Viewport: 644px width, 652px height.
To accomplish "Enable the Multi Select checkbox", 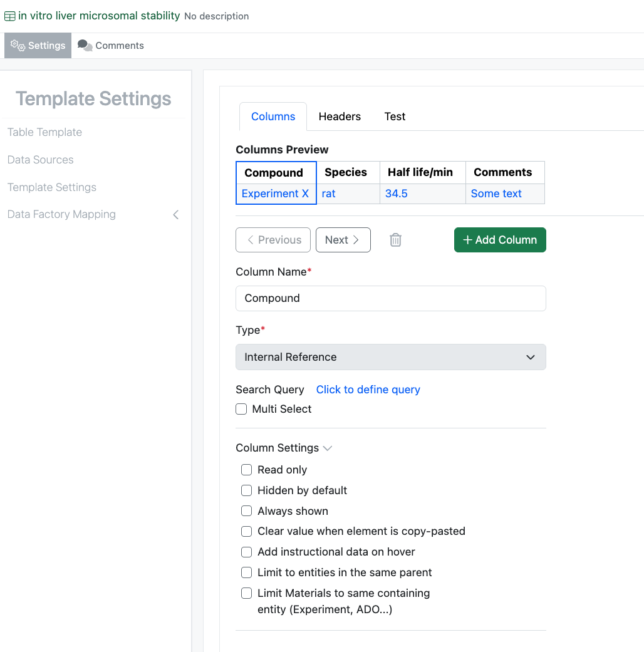I will pos(241,409).
